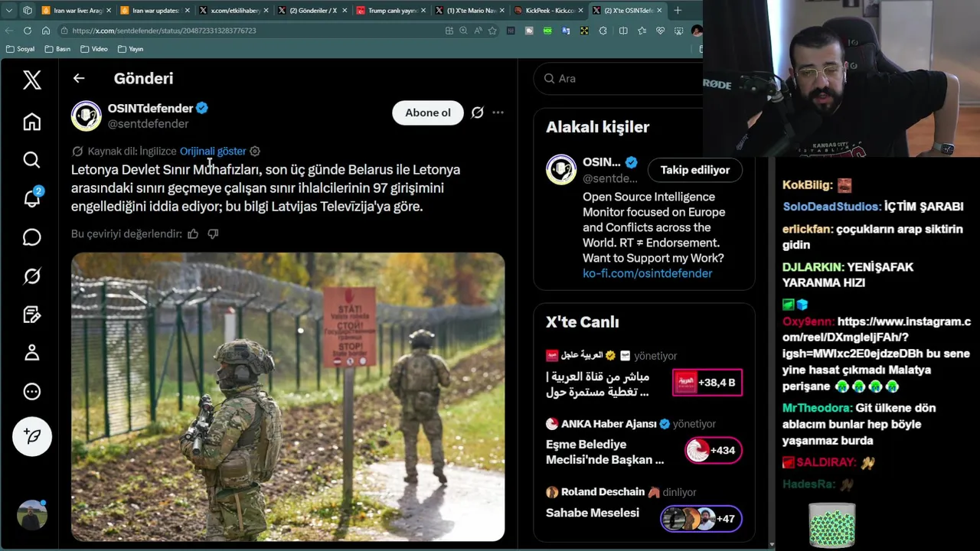Click Orijinali göster translation link
980x551 pixels.
[213, 152]
